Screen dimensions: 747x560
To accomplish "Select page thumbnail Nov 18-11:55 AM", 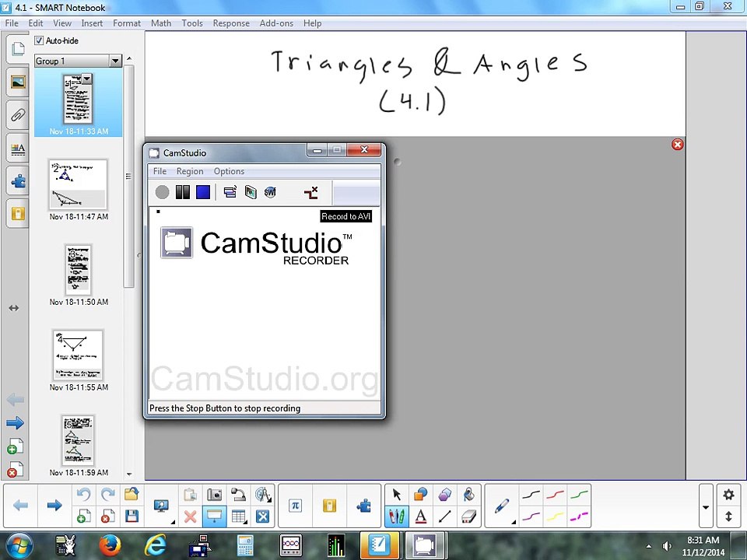I will pyautogui.click(x=78, y=355).
